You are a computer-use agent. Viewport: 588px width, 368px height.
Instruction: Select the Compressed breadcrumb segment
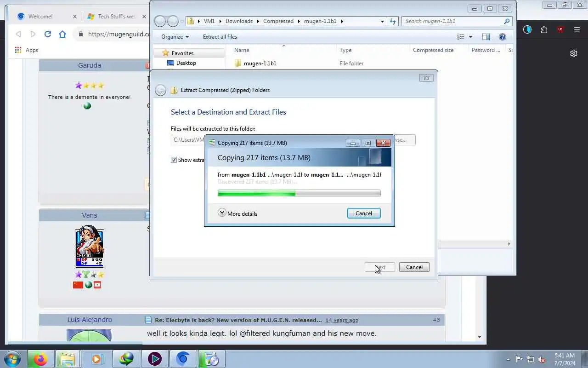click(x=278, y=21)
